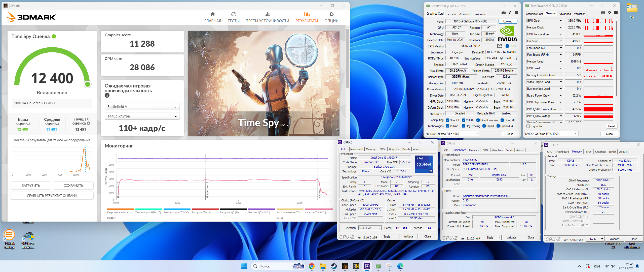The image size is (644, 272).
Task: Click the Lookup button in GPU-Z
Action: click(x=508, y=21)
